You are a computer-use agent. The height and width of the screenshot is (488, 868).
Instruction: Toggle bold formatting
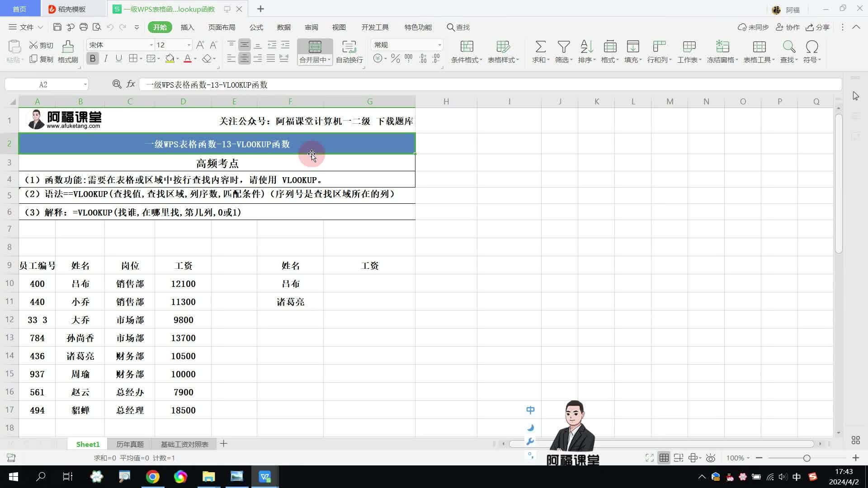coord(93,59)
